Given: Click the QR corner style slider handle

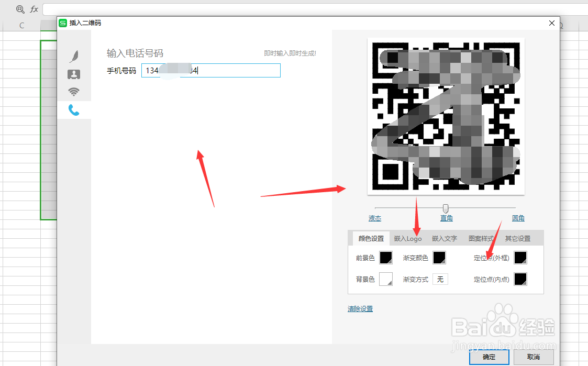Looking at the screenshot, I should (446, 208).
